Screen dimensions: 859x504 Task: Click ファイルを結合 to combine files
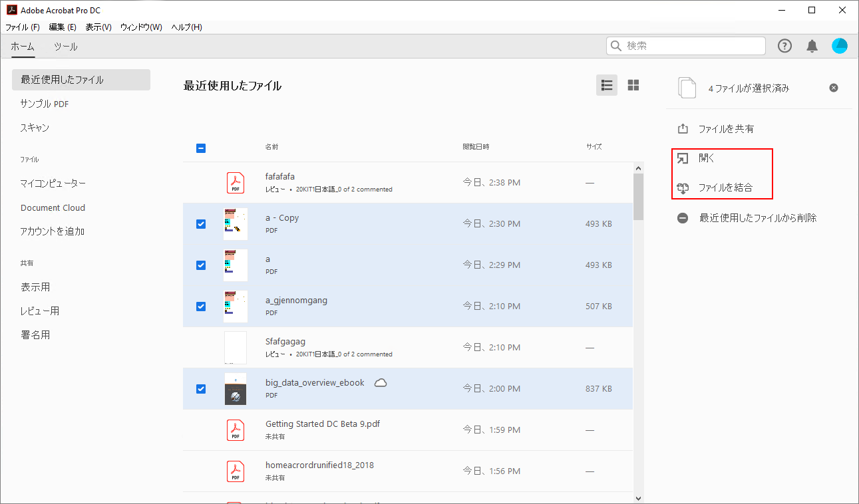click(725, 188)
